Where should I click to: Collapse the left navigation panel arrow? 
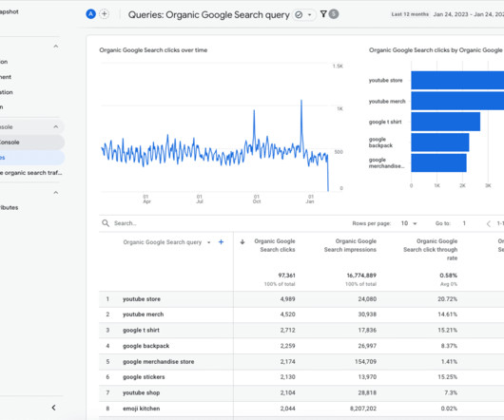(x=53, y=408)
